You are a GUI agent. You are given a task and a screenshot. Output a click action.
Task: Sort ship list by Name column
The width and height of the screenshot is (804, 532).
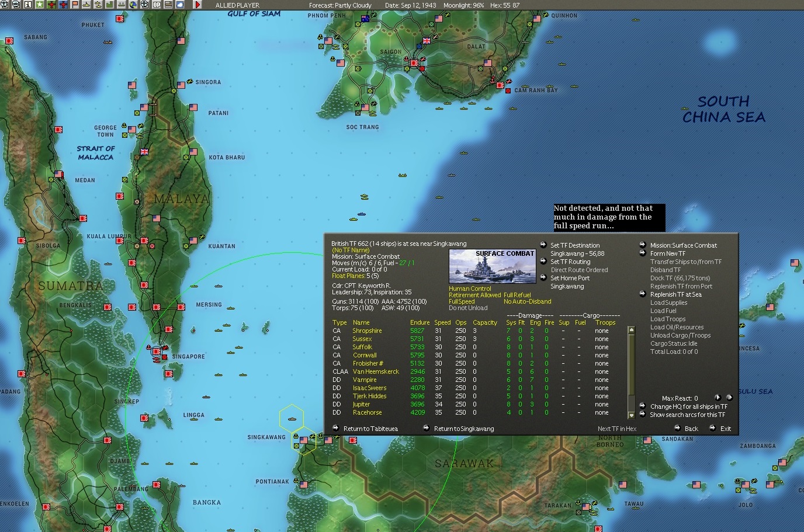pos(361,322)
